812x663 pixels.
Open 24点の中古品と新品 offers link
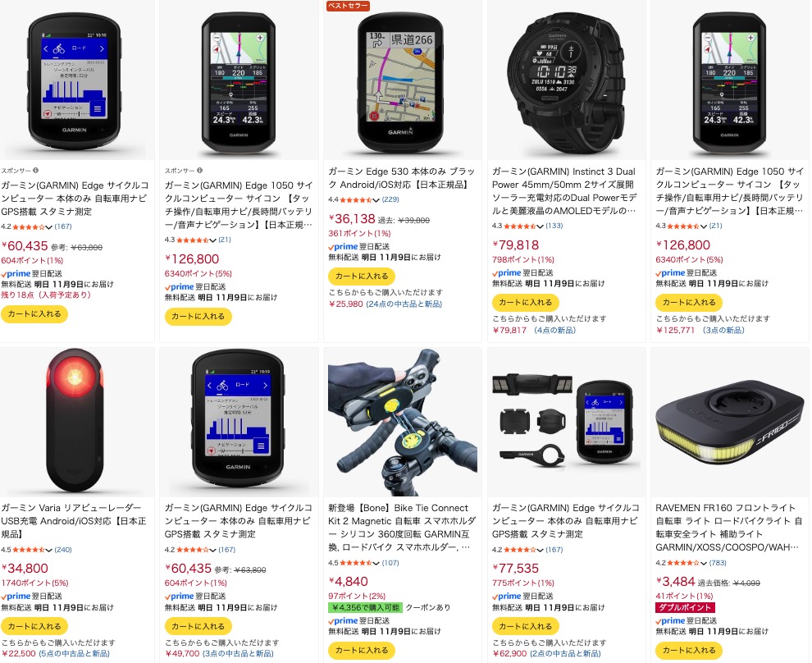tap(404, 304)
